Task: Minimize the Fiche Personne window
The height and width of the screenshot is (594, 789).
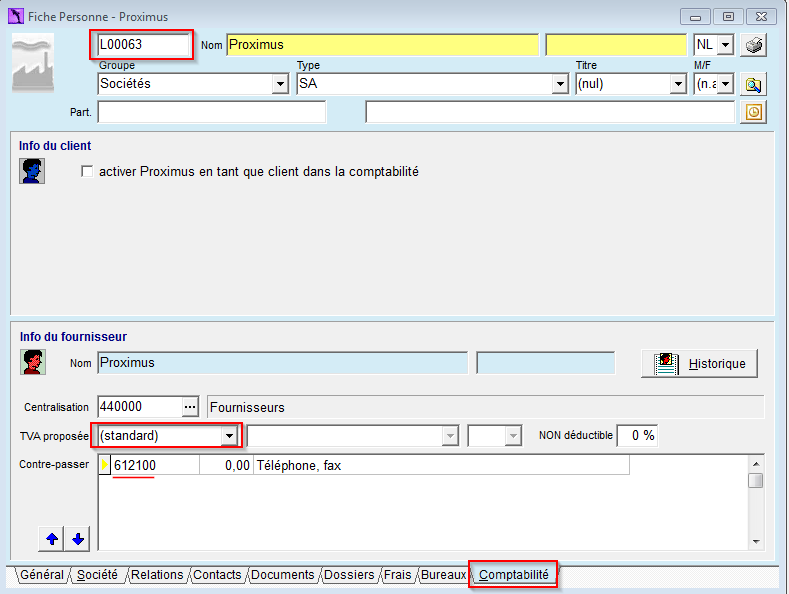Action: [695, 17]
